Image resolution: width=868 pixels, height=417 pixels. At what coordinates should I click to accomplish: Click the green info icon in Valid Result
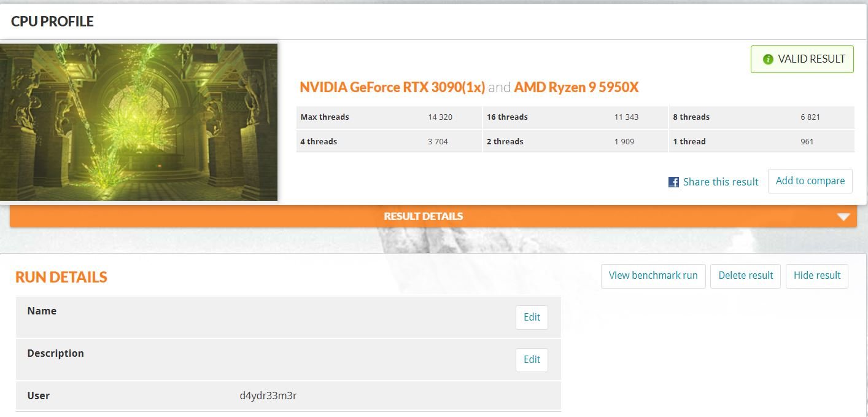click(767, 60)
